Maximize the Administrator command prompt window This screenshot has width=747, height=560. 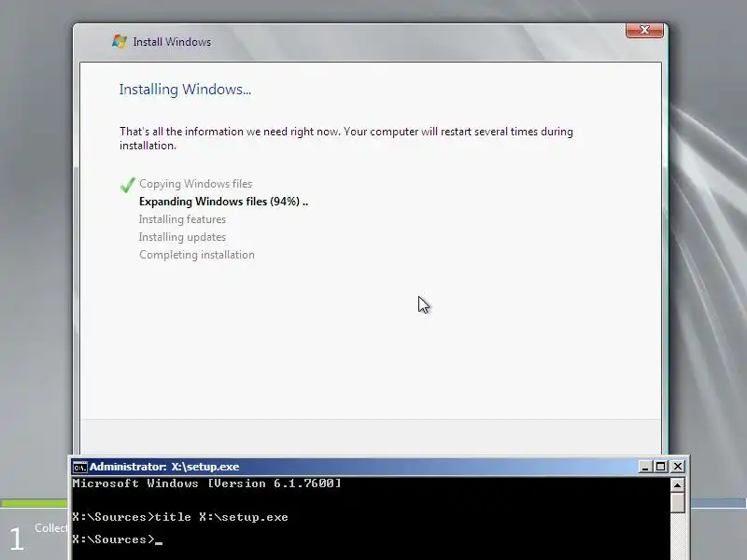pyautogui.click(x=661, y=467)
